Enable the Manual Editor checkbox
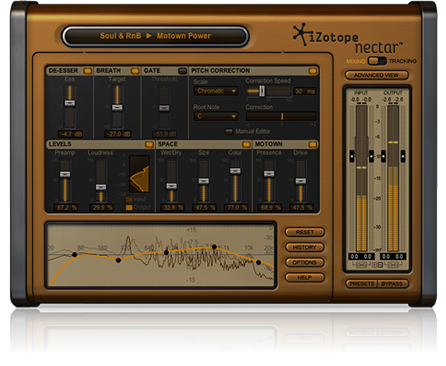446x366 pixels. [x=229, y=131]
